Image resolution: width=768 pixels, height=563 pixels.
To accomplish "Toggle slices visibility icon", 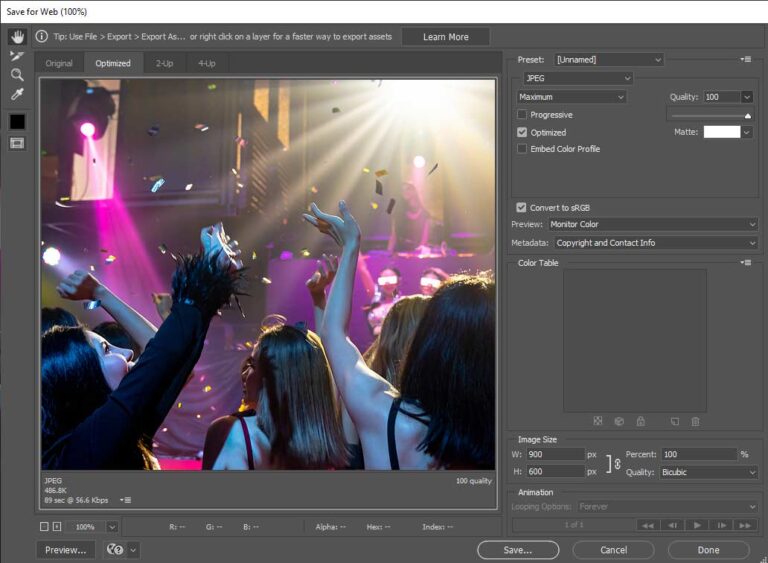I will 17,143.
